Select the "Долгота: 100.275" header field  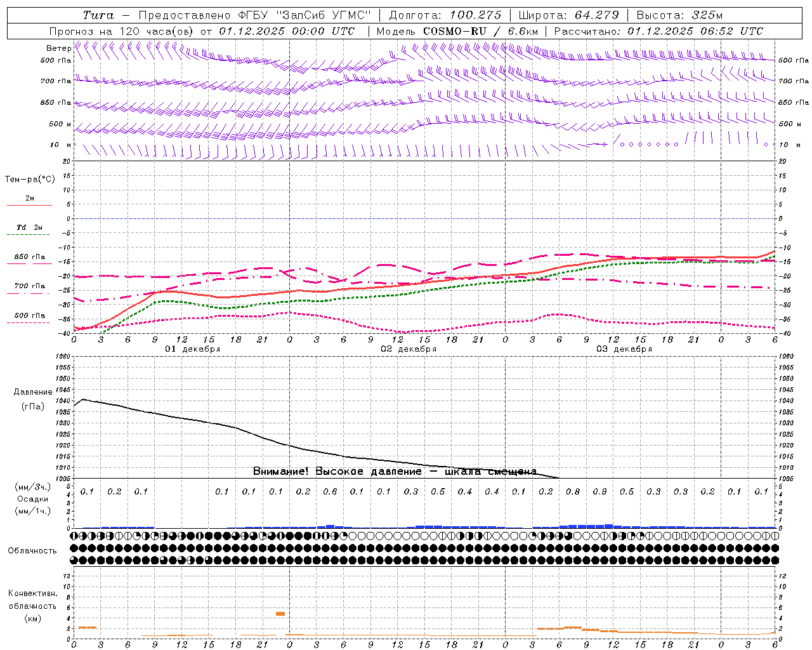click(445, 15)
